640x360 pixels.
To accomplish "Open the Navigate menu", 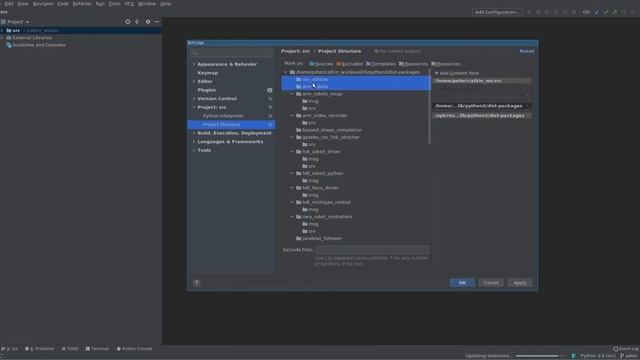I will [x=43, y=4].
